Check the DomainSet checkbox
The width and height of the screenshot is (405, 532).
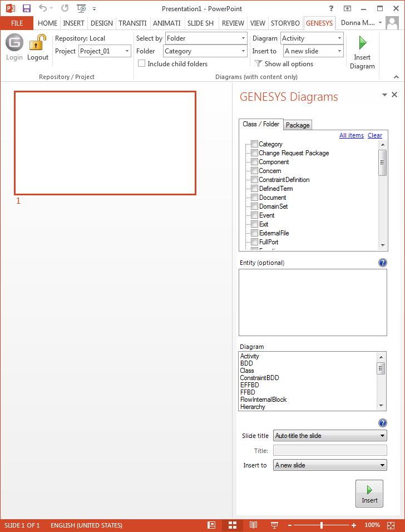[254, 206]
